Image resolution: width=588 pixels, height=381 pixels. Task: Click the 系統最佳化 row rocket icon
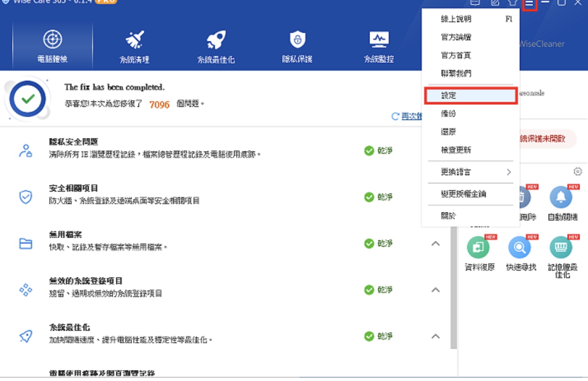click(26, 337)
